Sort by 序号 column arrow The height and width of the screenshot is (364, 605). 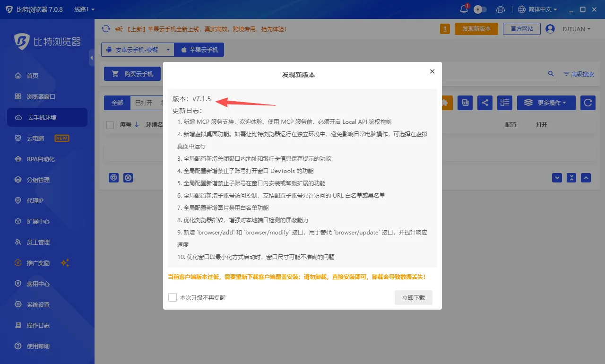137,124
